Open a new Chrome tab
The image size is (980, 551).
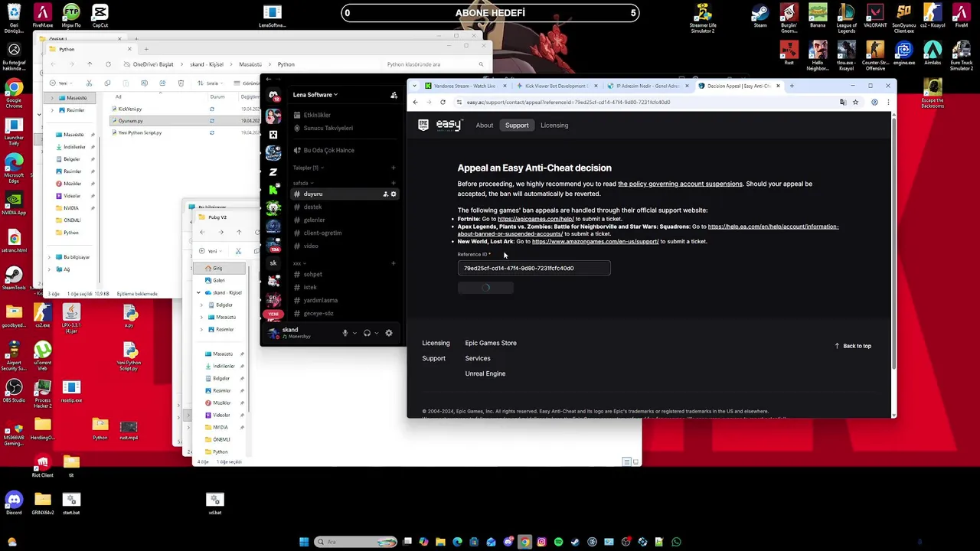click(792, 86)
